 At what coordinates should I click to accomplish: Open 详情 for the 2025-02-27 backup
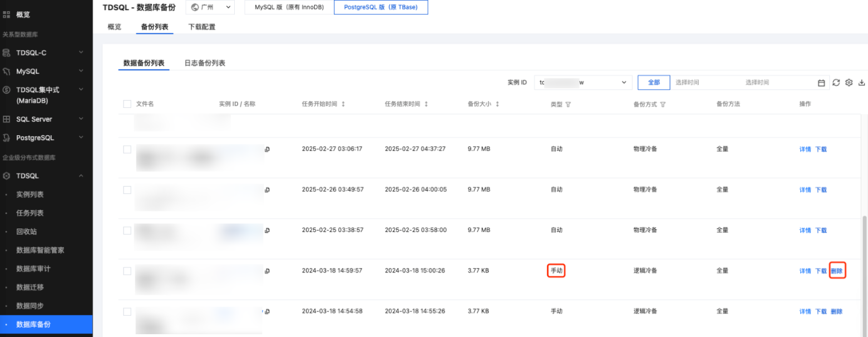pos(805,149)
